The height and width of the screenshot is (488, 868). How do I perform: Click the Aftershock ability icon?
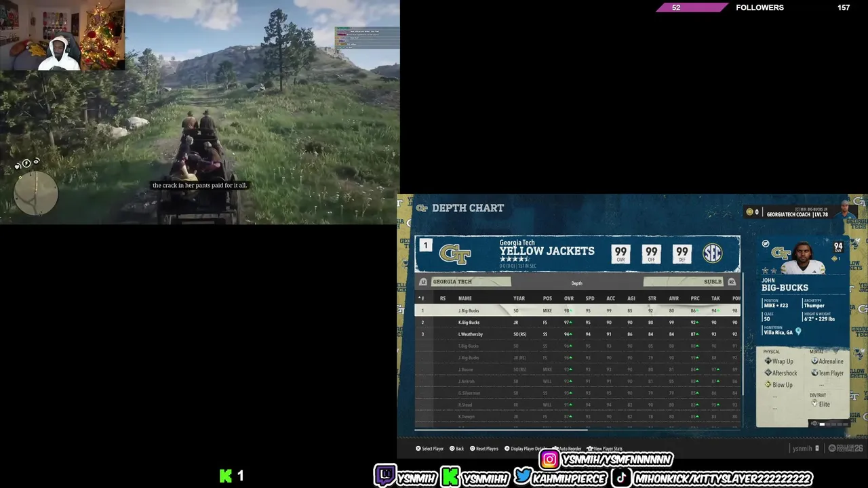(x=768, y=373)
